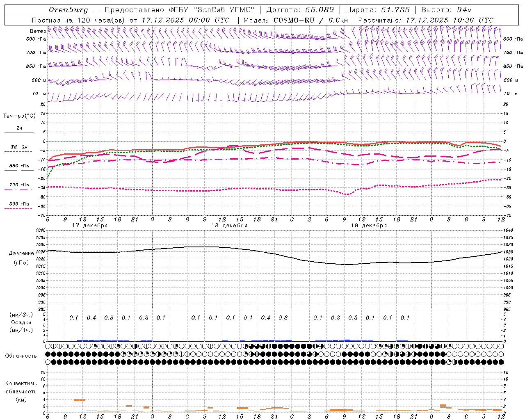Click the Td 2м dew point legend entry
Image resolution: width=525 pixels, height=420 pixels.
click(x=19, y=147)
